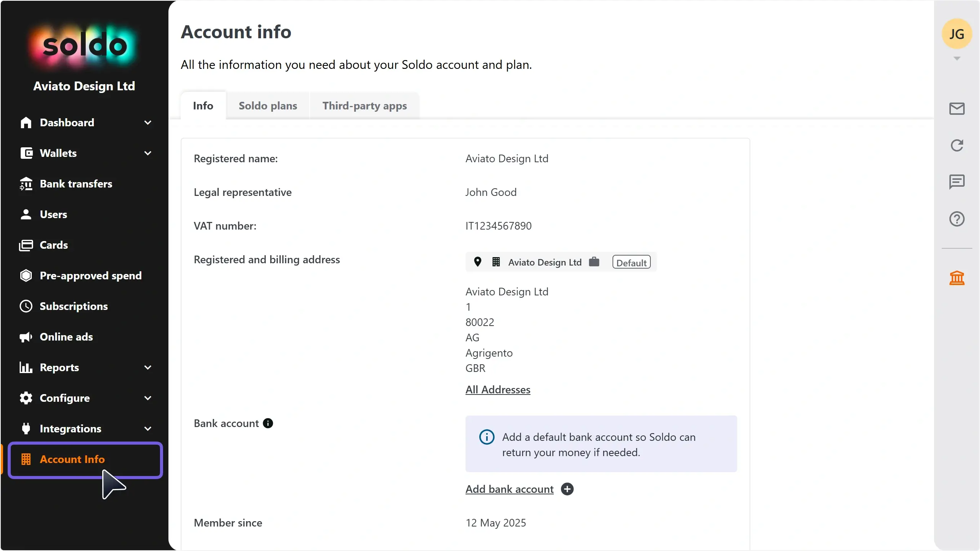Click the Account Info building icon
This screenshot has height=551, width=980.
(x=26, y=459)
